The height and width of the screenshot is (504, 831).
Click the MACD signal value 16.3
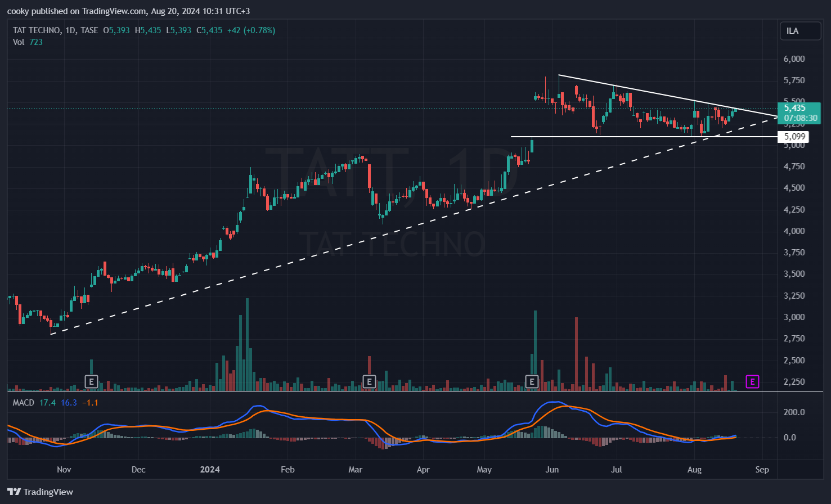click(x=69, y=403)
